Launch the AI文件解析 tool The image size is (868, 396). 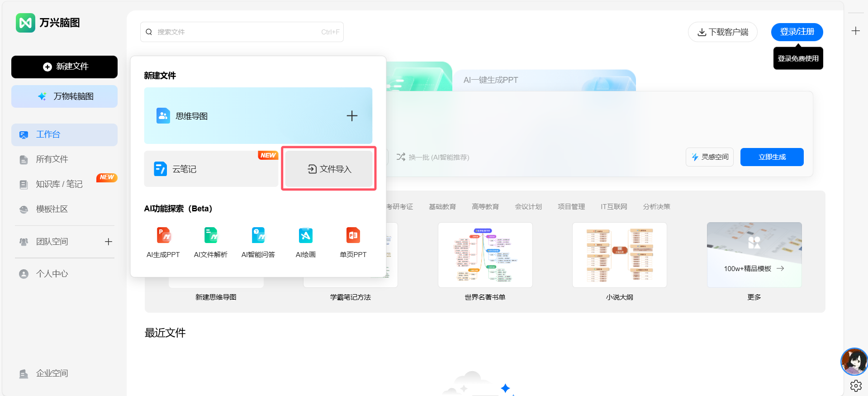pos(211,236)
